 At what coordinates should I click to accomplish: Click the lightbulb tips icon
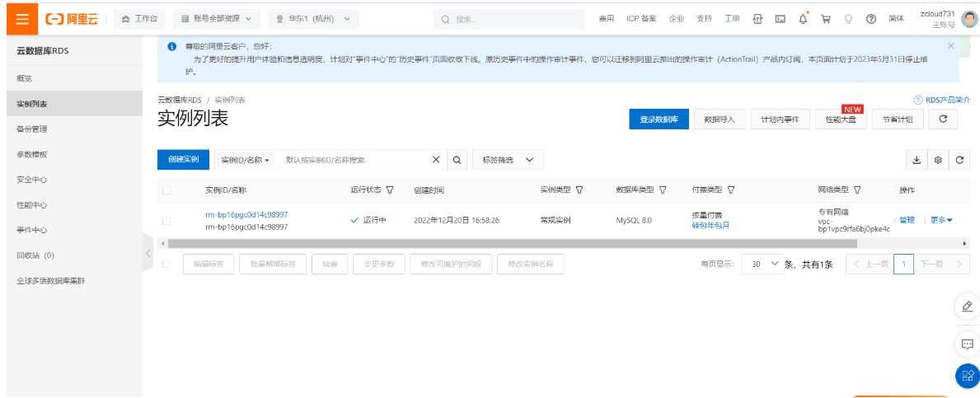848,19
